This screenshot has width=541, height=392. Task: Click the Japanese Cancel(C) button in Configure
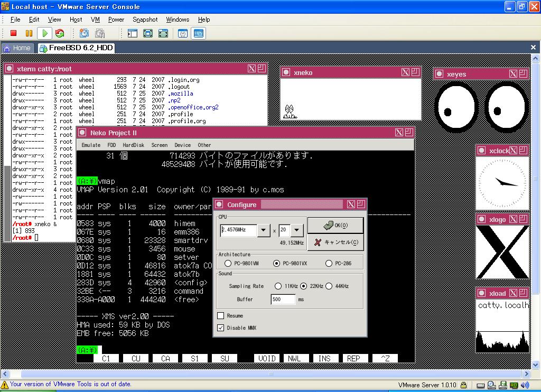click(x=335, y=242)
